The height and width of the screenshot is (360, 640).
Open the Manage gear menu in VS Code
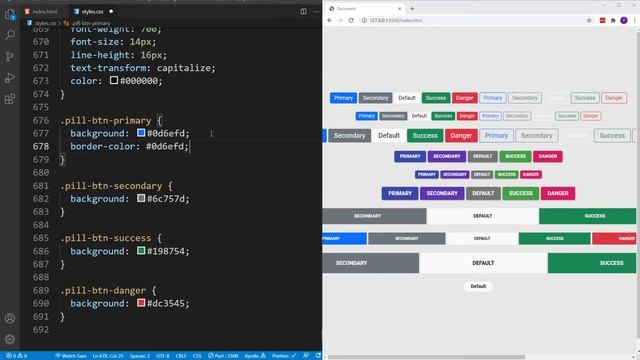10,339
